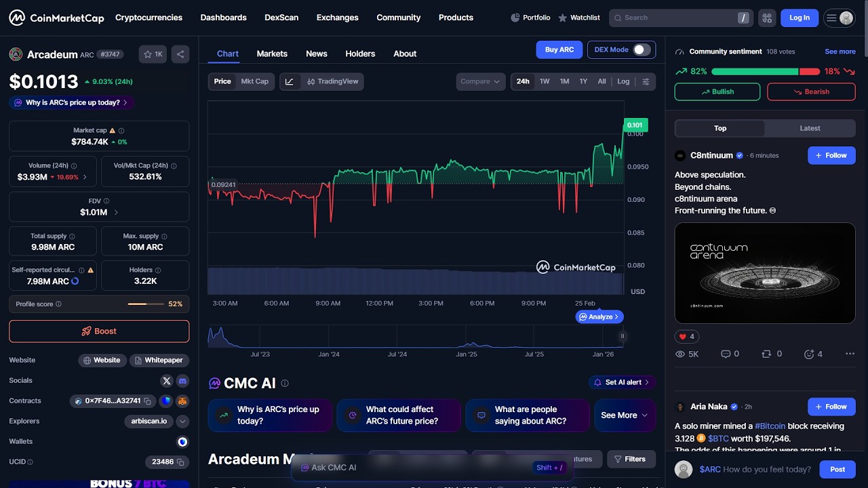Open Why is ARC's price up today
This screenshot has height=488, width=868.
pyautogui.click(x=71, y=103)
